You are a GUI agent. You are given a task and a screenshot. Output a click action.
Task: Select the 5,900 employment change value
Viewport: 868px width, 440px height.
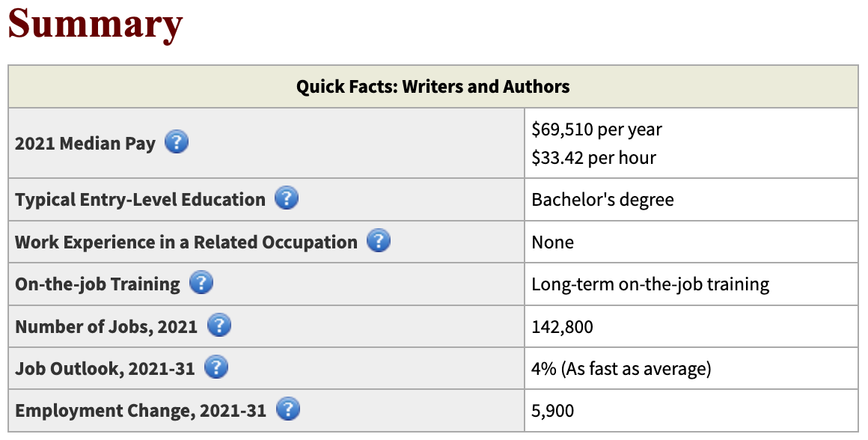coord(552,411)
